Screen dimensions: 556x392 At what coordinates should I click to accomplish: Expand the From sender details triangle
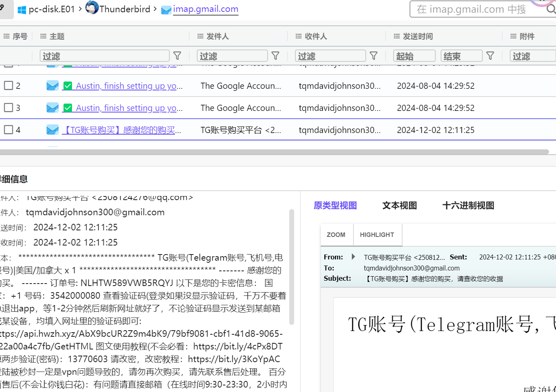(353, 257)
